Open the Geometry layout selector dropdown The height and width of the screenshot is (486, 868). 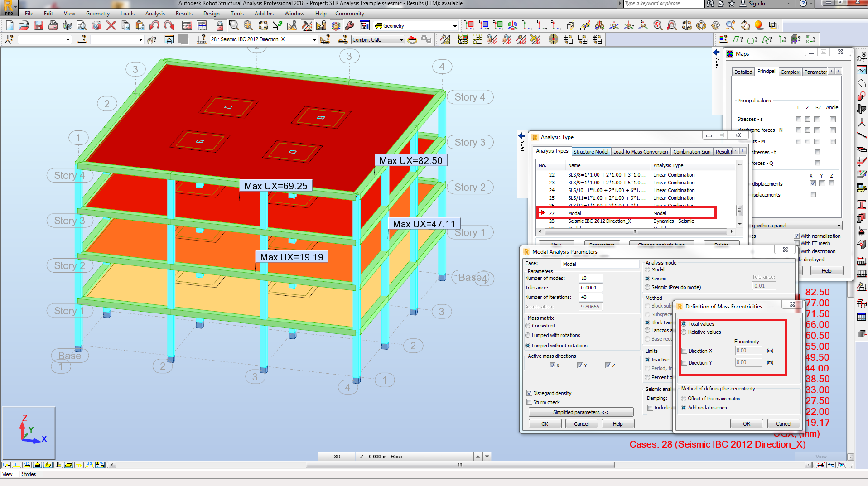pyautogui.click(x=455, y=25)
